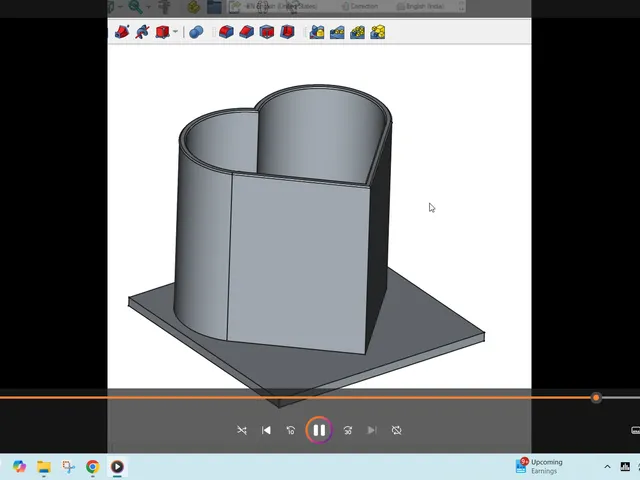640x480 pixels.
Task: Select the Draft dress-up tool icon
Action: pos(267,32)
